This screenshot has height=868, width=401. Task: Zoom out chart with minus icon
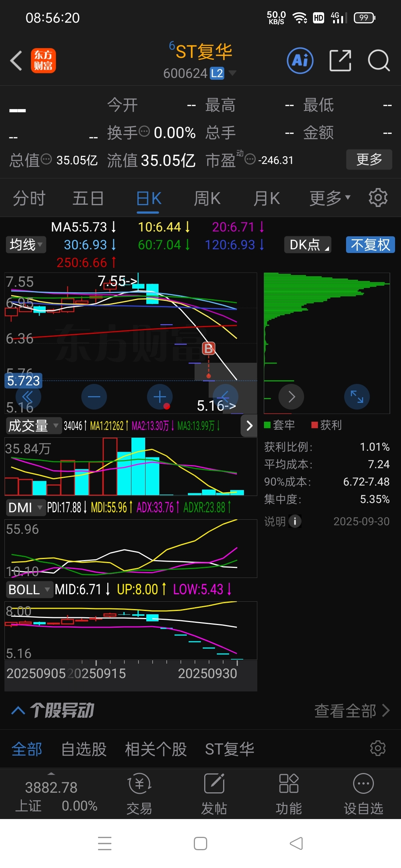(94, 397)
